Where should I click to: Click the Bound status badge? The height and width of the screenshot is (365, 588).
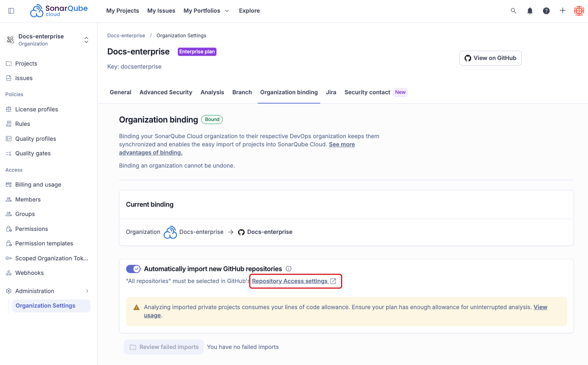pyautogui.click(x=212, y=119)
